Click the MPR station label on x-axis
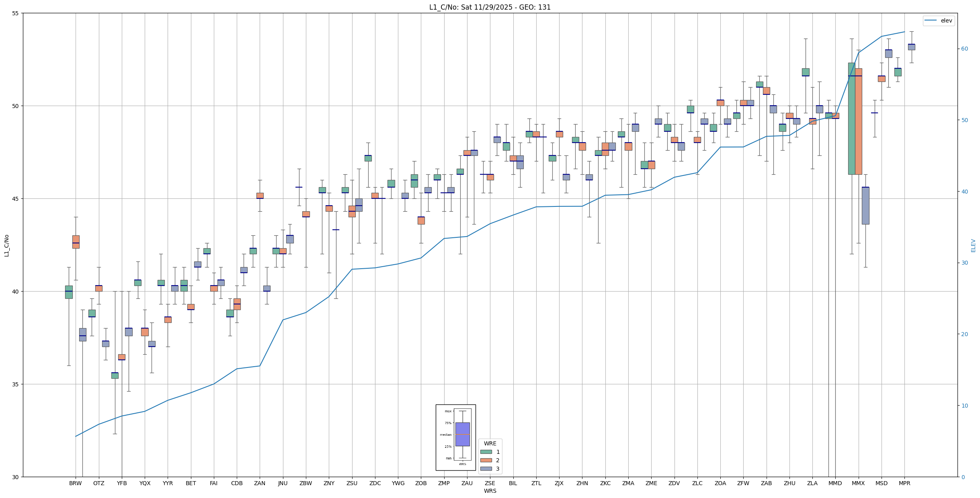The image size is (980, 498). pyautogui.click(x=904, y=483)
